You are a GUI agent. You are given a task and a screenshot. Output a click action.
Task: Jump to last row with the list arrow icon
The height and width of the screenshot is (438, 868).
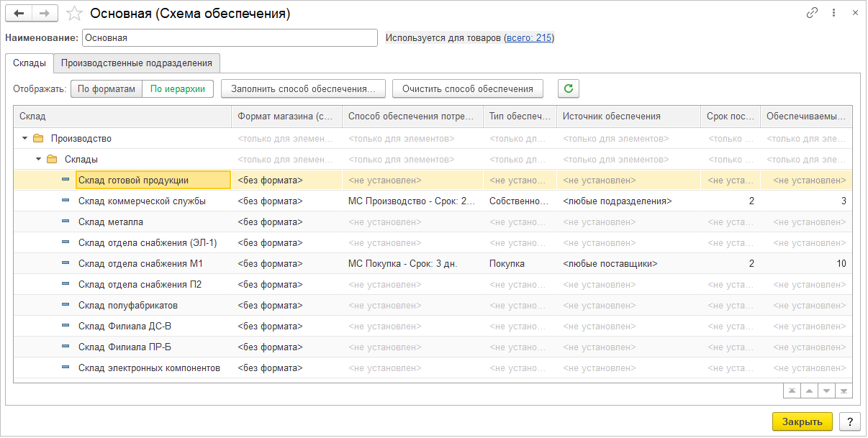[x=844, y=391]
